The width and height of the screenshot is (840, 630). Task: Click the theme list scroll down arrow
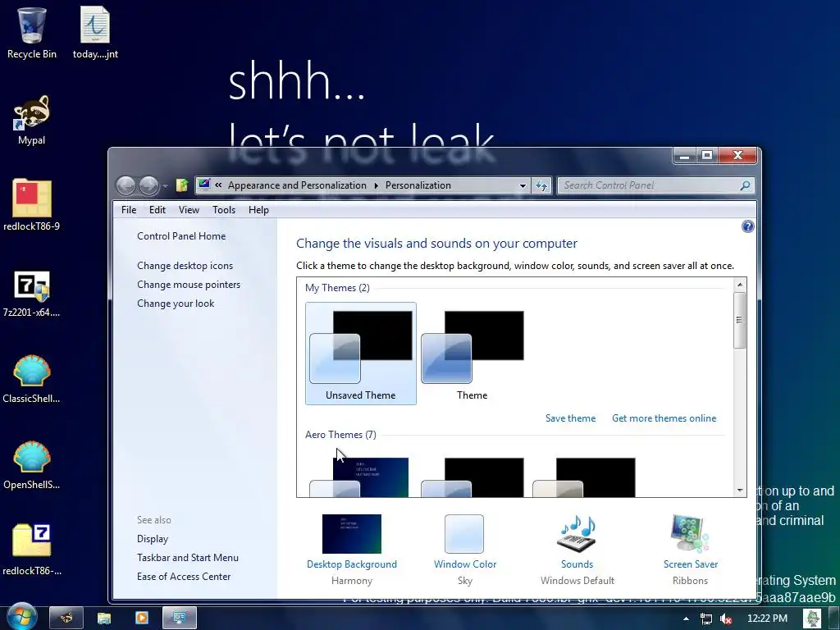[740, 491]
